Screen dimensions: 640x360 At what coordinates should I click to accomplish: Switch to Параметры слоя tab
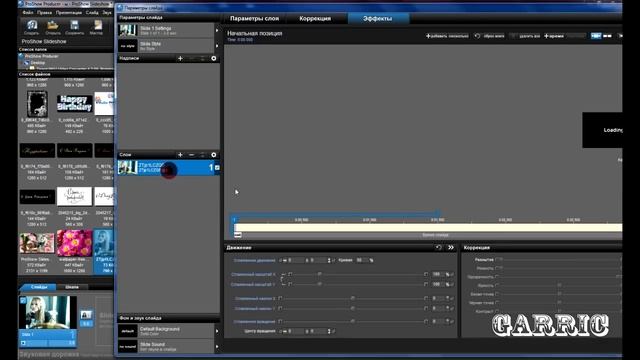[x=254, y=18]
